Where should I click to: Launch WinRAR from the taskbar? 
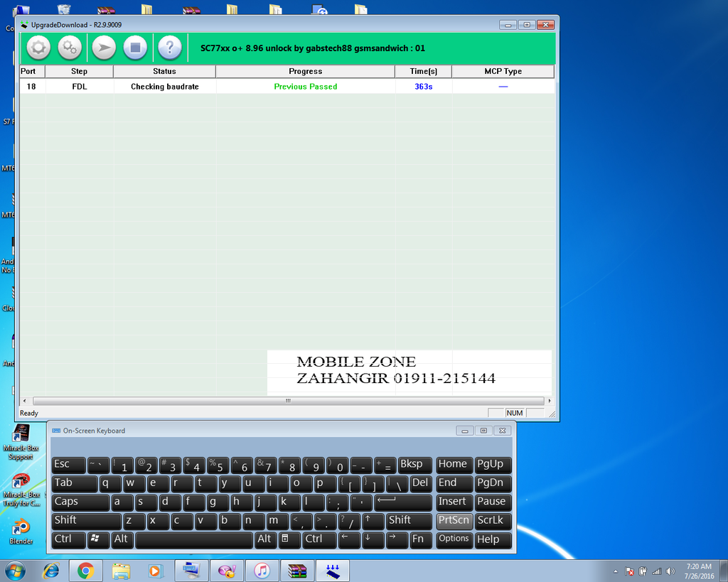click(x=297, y=571)
